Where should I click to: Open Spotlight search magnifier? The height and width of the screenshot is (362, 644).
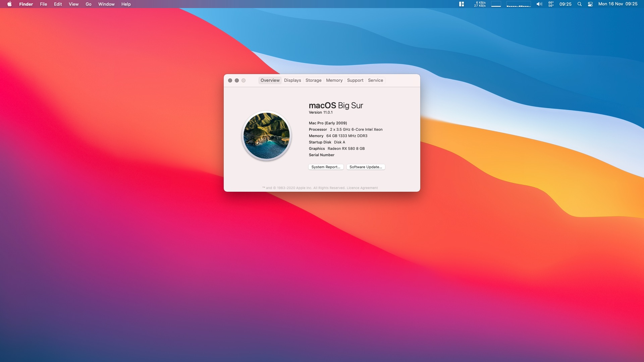coord(579,4)
